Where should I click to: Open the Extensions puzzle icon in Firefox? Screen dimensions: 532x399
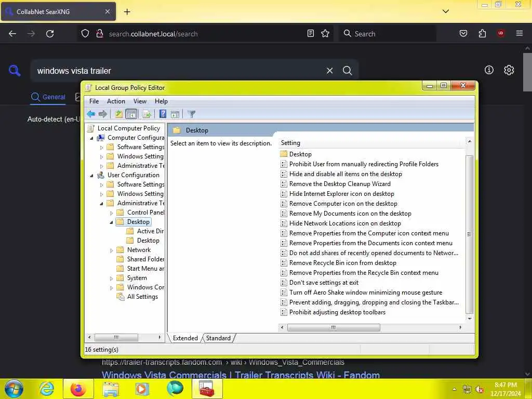482,33
